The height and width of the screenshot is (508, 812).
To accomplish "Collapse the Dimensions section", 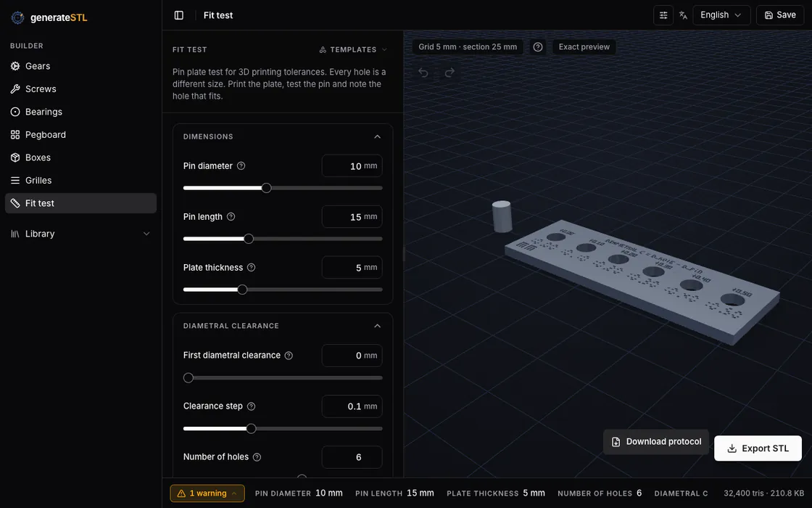I will click(x=377, y=137).
